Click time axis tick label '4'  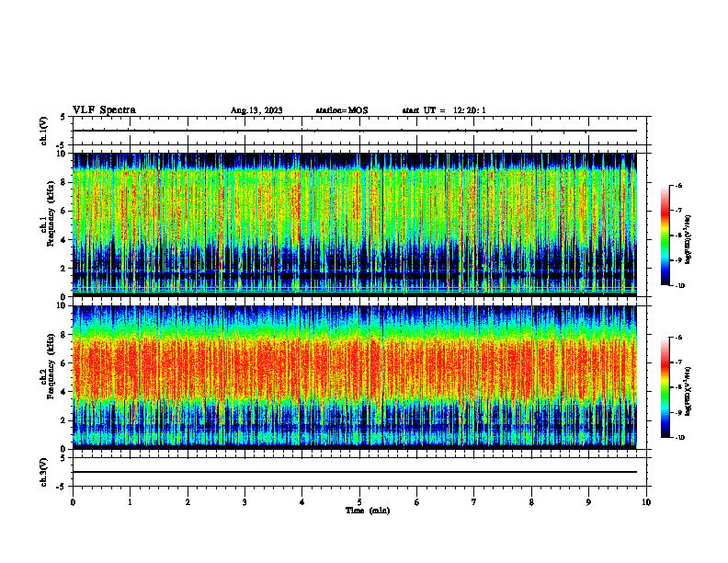tap(302, 502)
